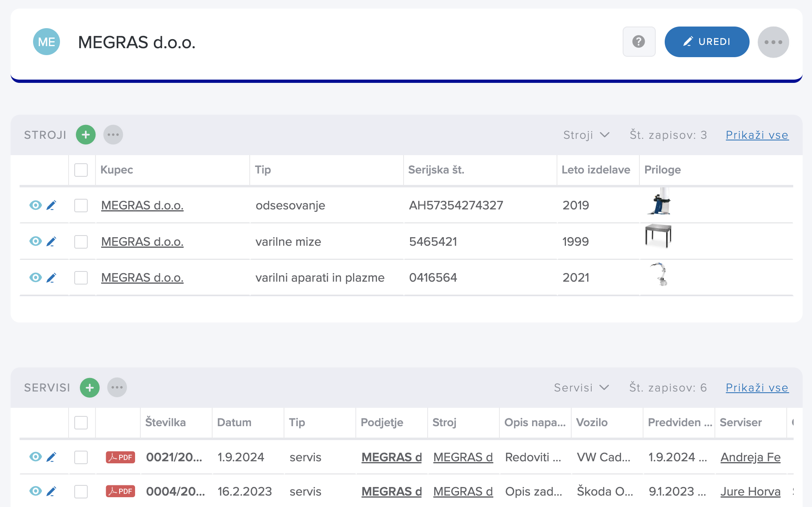Edit the varilne mize machine row
This screenshot has height=507, width=812.
pos(51,241)
